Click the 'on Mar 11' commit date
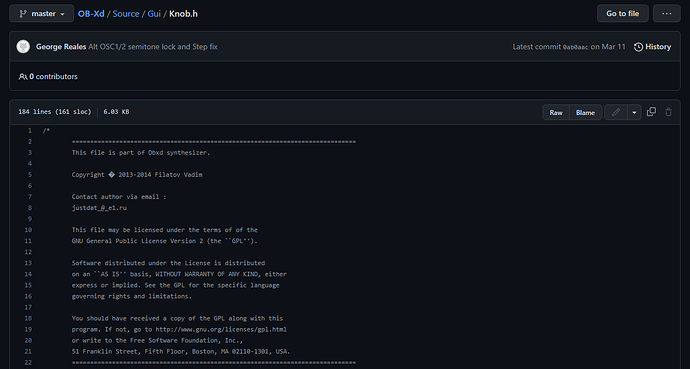 608,47
